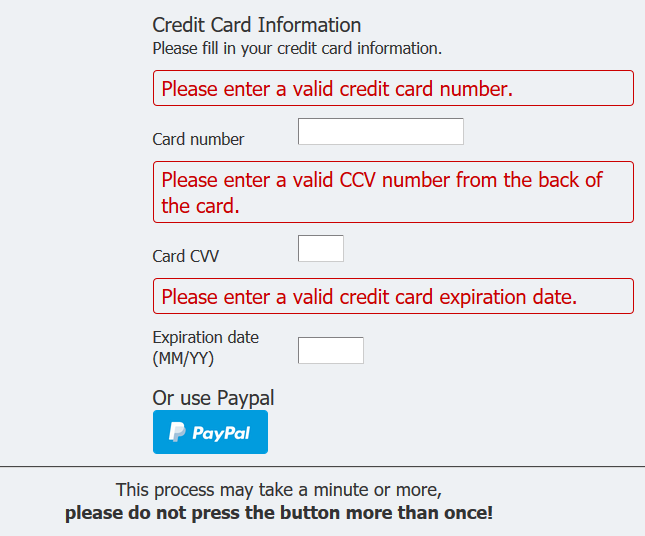
Task: Click the invalid CCV number error message
Action: [x=382, y=180]
